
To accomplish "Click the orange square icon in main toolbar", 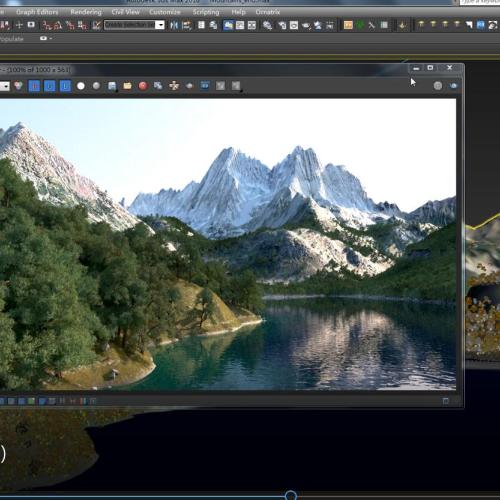I will click(x=348, y=25).
